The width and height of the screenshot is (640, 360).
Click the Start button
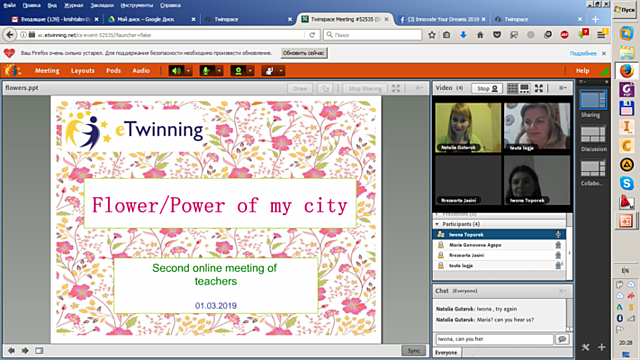[x=625, y=9]
